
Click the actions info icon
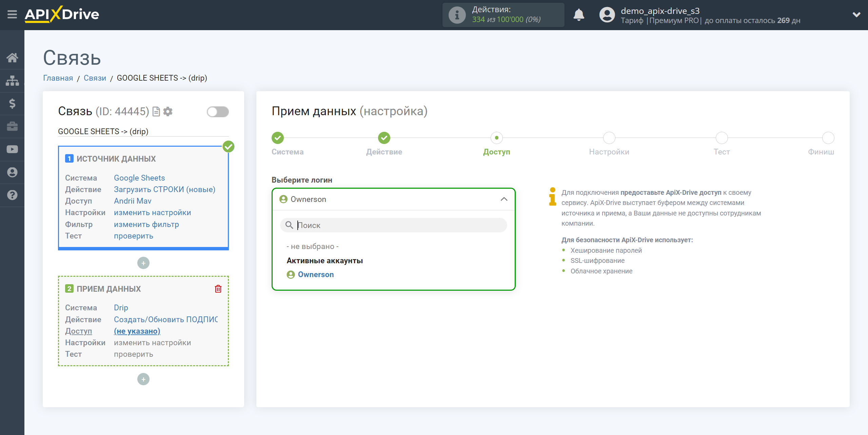457,15
